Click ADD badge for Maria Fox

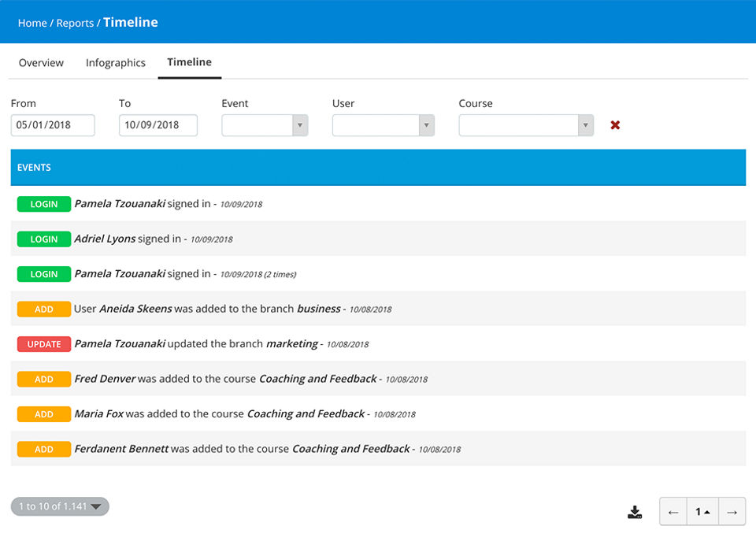44,414
